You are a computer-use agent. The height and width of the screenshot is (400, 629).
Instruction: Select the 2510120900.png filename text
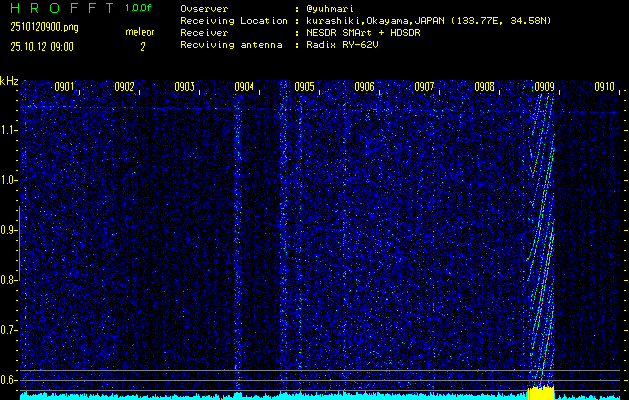pyautogui.click(x=42, y=29)
